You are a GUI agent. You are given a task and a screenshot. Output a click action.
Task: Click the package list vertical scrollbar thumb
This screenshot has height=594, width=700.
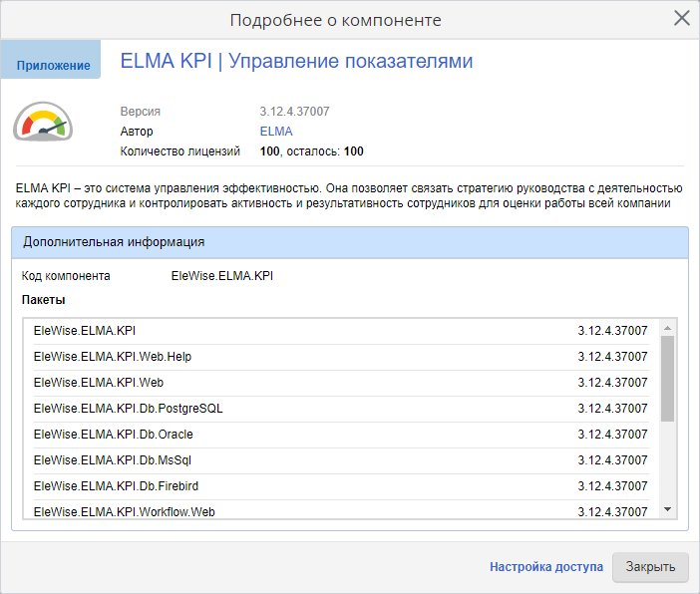click(x=668, y=379)
